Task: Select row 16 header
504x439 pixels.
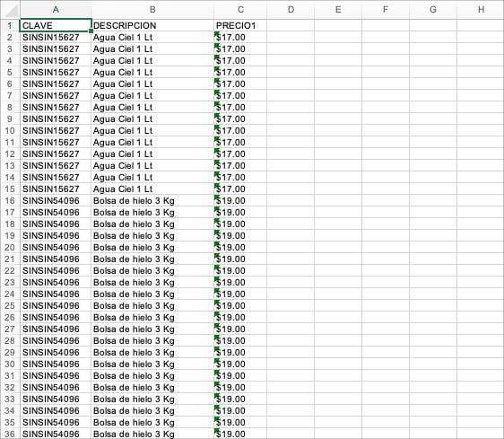Action: pyautogui.click(x=10, y=200)
